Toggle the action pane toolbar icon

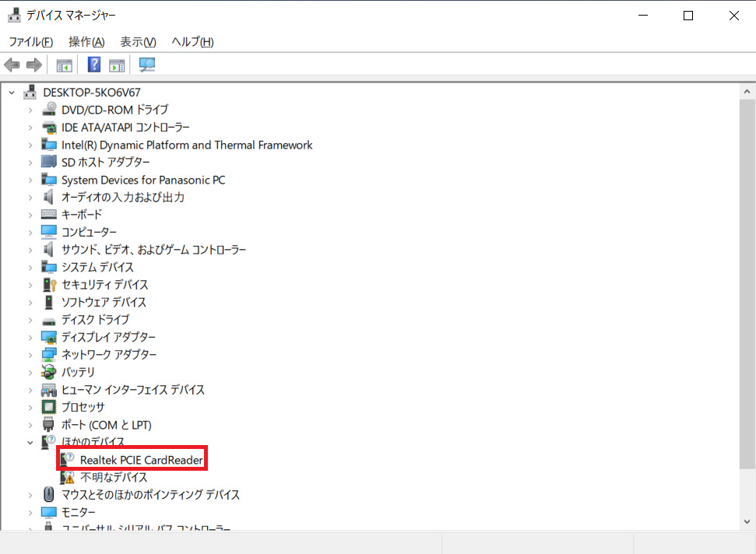(117, 65)
